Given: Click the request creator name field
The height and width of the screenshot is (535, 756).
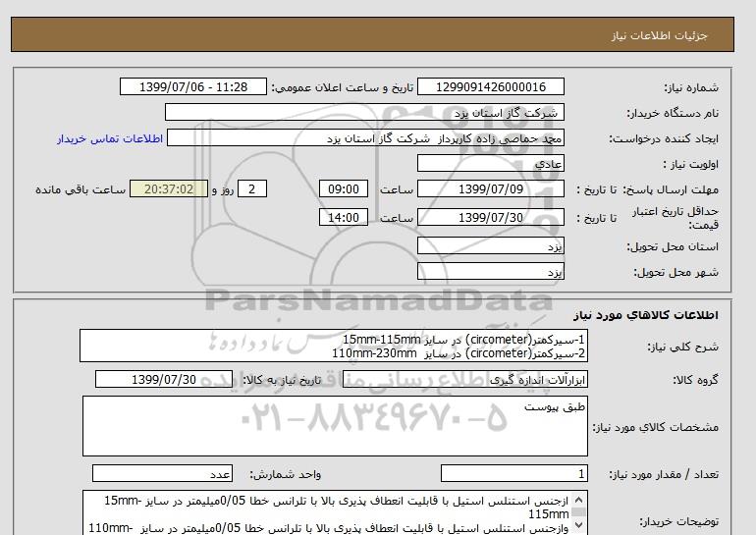Looking at the screenshot, I should coord(365,138).
